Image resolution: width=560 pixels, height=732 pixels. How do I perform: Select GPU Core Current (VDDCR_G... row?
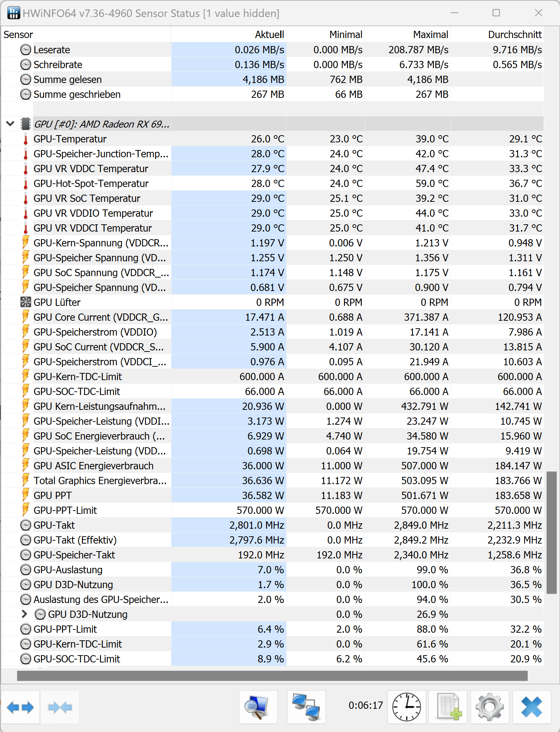pos(273,317)
